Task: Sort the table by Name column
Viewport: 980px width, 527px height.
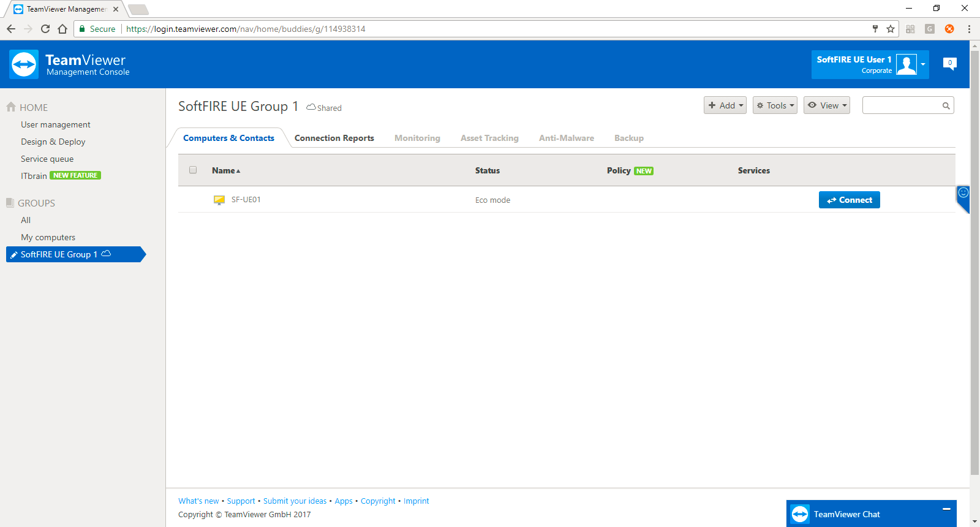Action: coord(226,170)
